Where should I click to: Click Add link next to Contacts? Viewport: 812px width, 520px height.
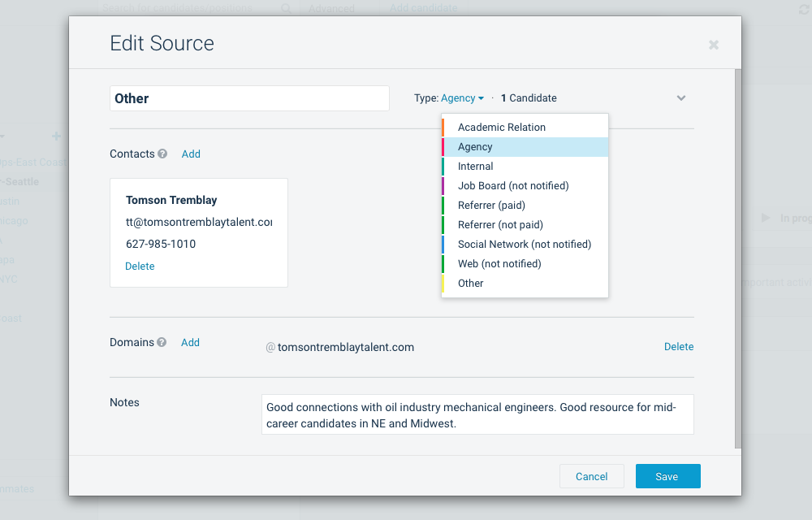[191, 154]
